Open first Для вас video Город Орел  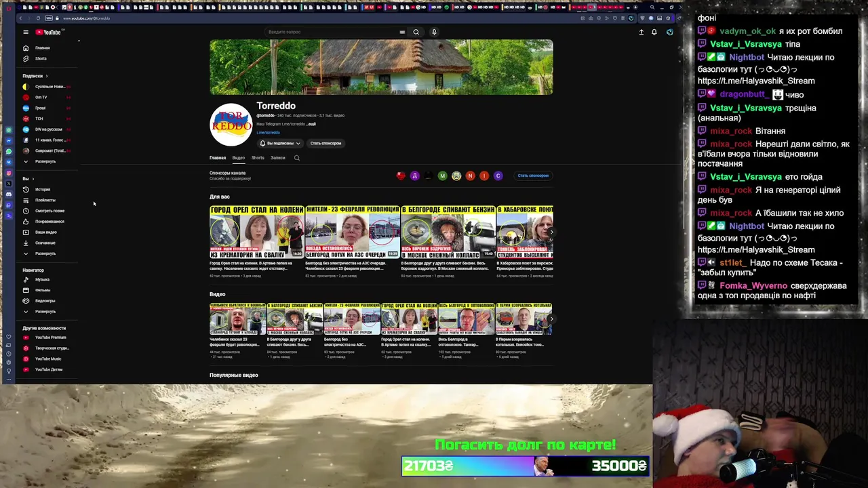[256, 232]
